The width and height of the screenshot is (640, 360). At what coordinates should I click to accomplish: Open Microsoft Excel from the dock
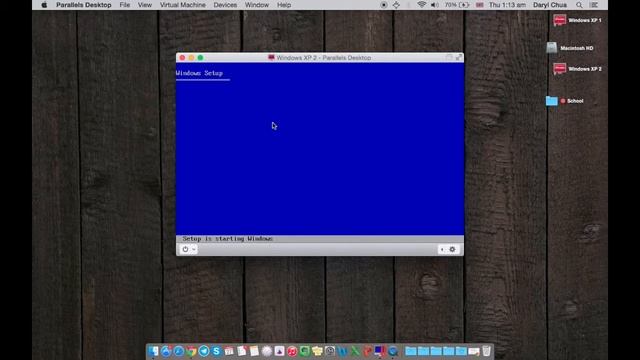click(x=355, y=351)
